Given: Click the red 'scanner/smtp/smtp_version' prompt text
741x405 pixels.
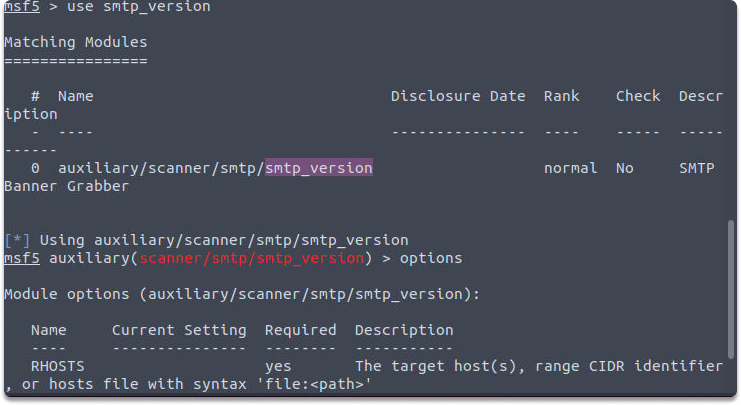Looking at the screenshot, I should coord(252,258).
